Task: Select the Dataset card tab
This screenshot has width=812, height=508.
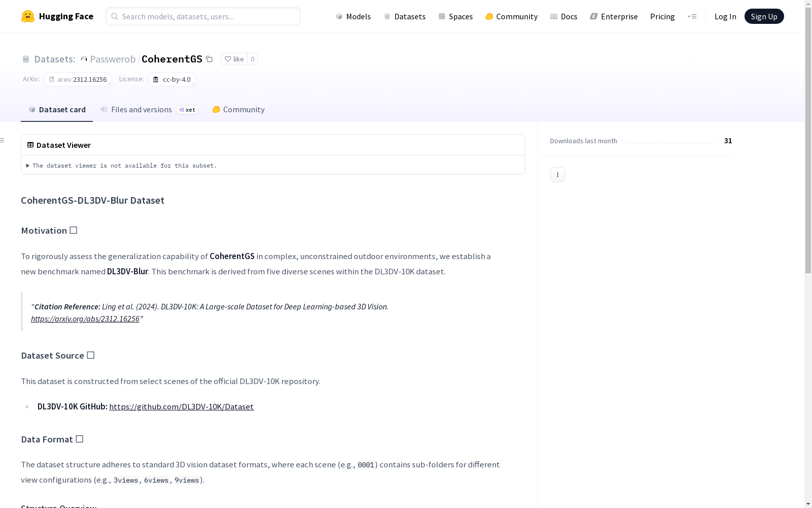Action: (x=57, y=110)
